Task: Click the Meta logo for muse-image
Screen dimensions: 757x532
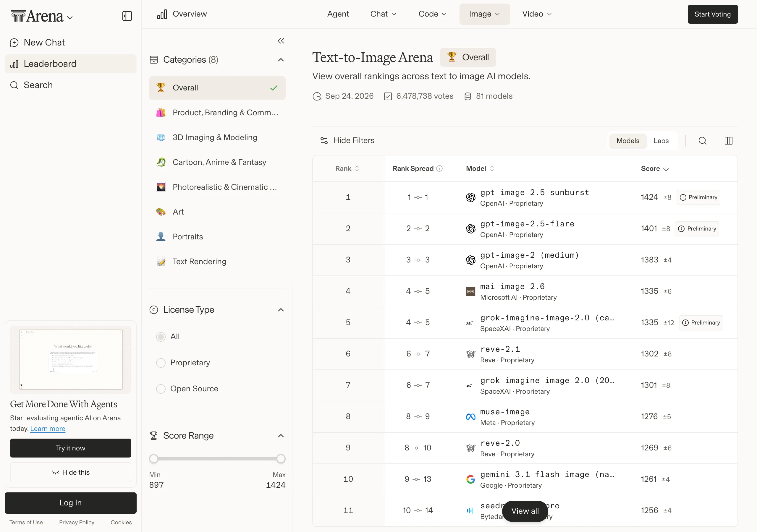Action: point(470,417)
